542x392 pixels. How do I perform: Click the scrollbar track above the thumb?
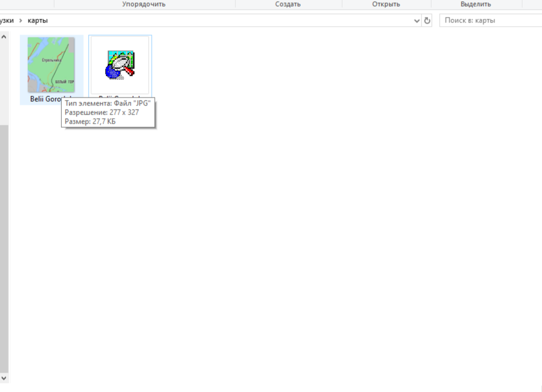(4, 79)
